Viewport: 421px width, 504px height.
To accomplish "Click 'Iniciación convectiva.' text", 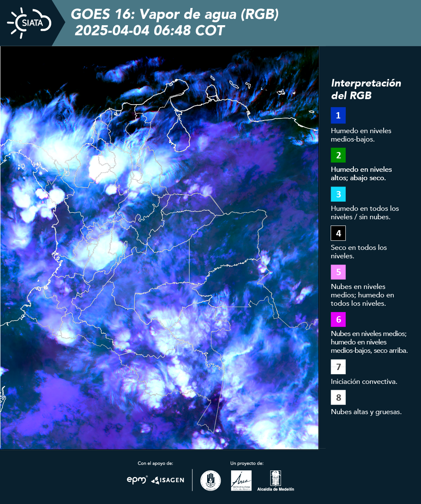I will point(364,382).
